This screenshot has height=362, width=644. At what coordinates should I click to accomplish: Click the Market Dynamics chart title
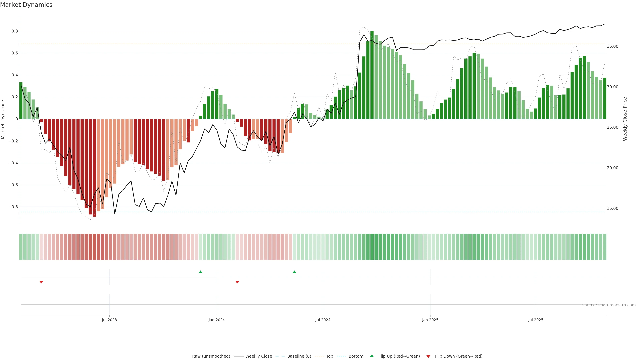(x=26, y=5)
